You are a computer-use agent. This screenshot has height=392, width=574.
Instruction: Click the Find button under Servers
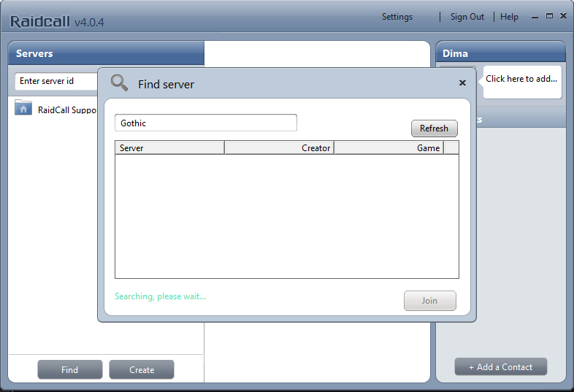70,369
